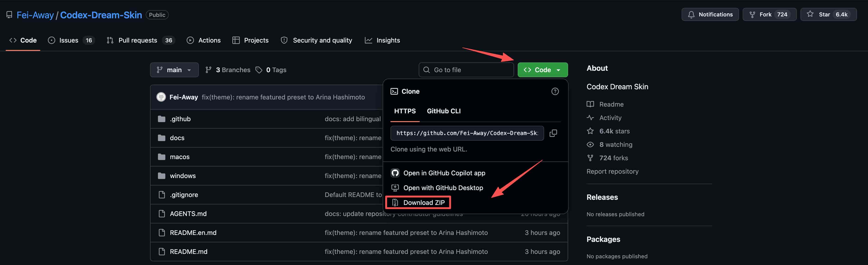Select the Security and quality tab
The width and height of the screenshot is (868, 265).
click(x=316, y=40)
